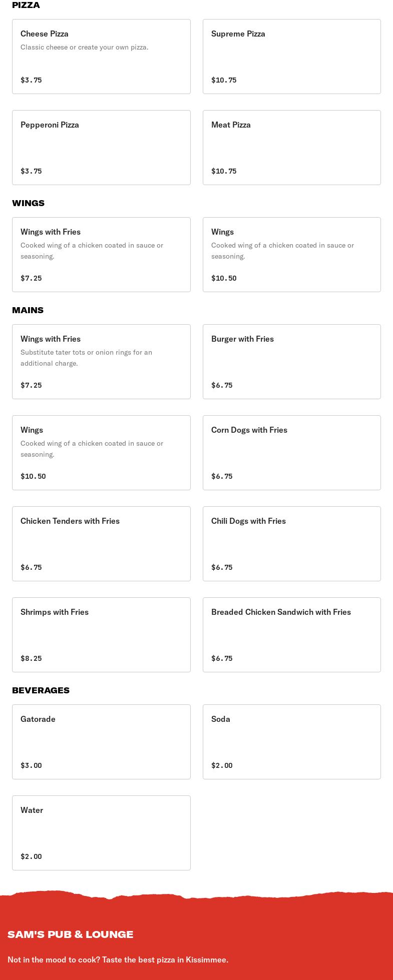Open the Cheese Pizza menu item
This screenshot has height=980, width=393.
[101, 57]
